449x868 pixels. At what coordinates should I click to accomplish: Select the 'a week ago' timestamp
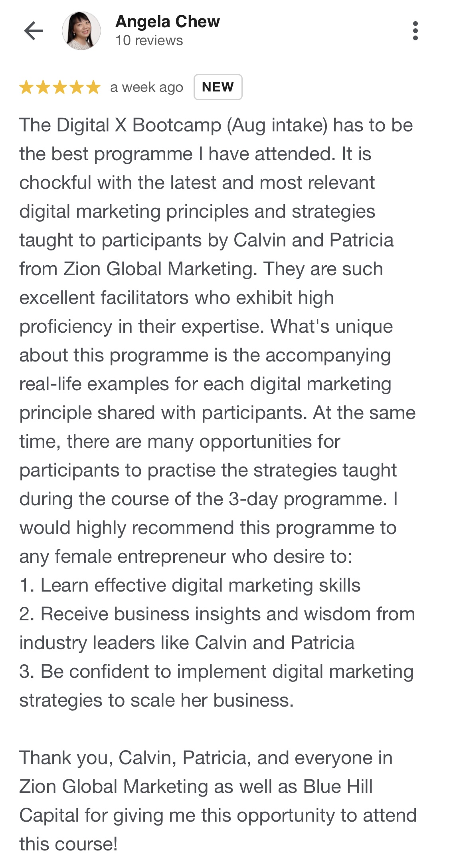[x=146, y=87]
